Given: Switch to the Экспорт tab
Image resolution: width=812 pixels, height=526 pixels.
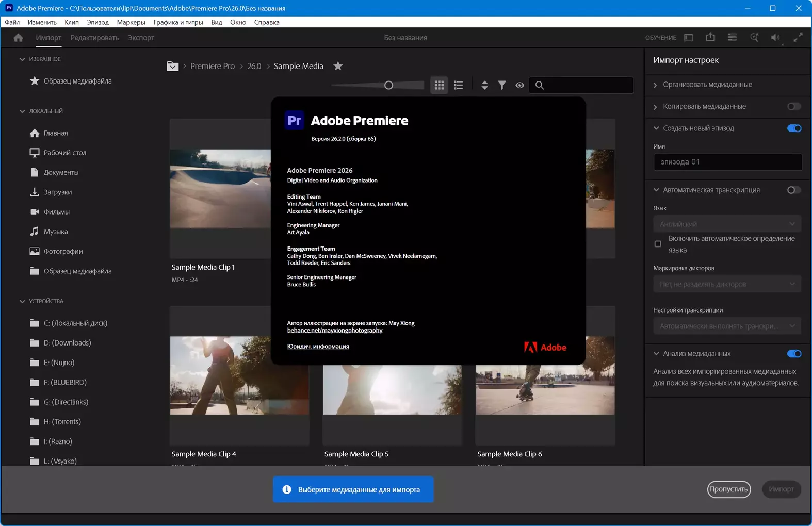Looking at the screenshot, I should point(141,38).
